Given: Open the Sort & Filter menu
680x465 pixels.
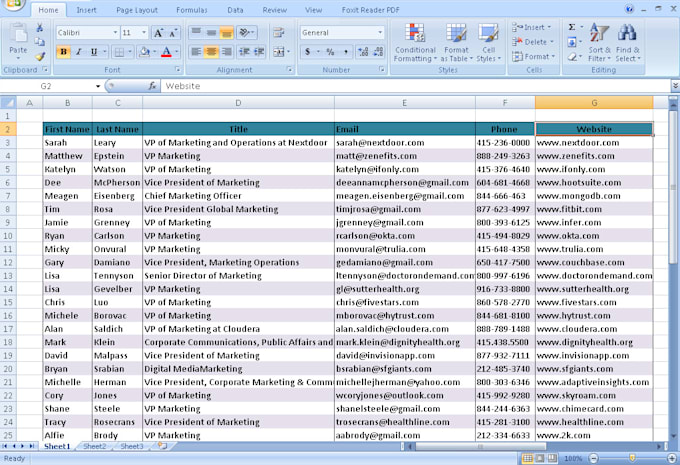Looking at the screenshot, I should coord(599,43).
